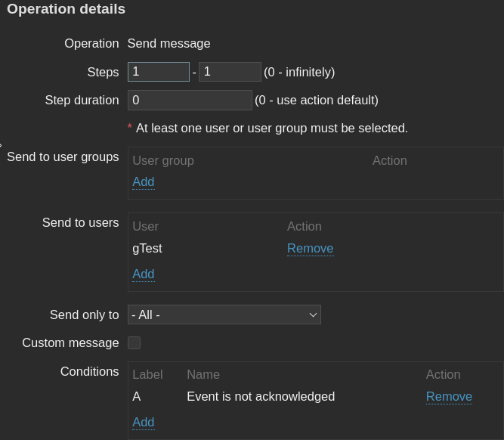Add a user group to send to
The height and width of the screenshot is (440, 504).
pyautogui.click(x=144, y=181)
